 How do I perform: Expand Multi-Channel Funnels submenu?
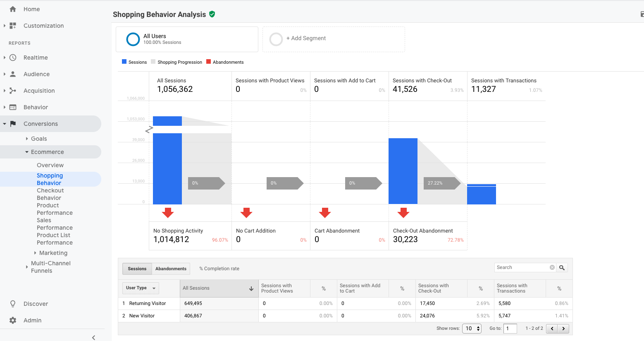[27, 267]
